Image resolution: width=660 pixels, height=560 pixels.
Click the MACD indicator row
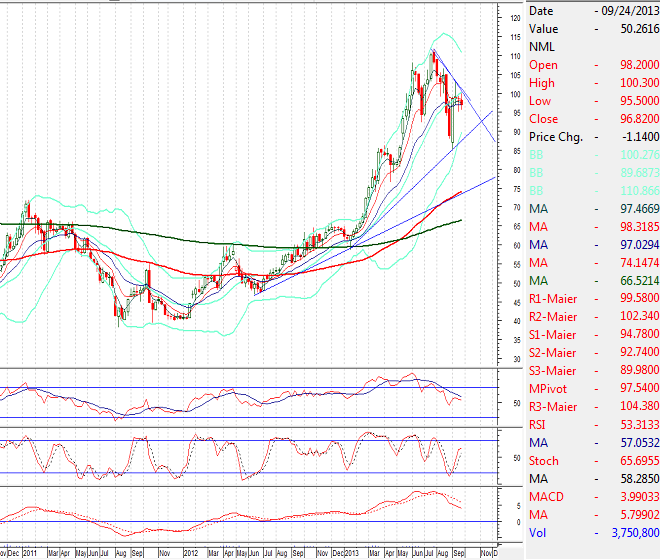pos(593,497)
